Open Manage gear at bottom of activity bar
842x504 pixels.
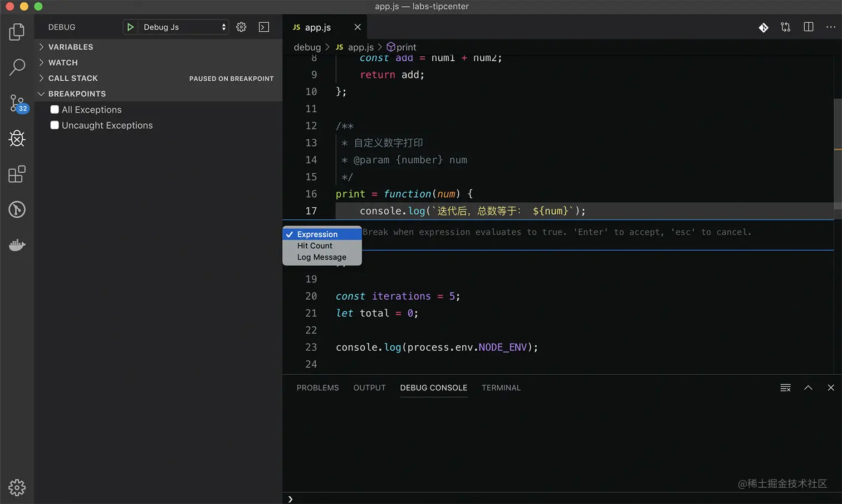17,487
